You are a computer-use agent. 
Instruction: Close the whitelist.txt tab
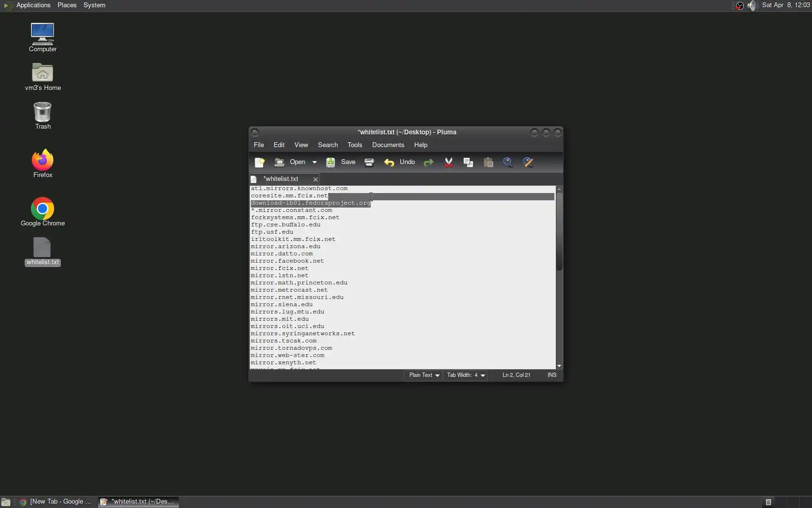[x=316, y=179]
